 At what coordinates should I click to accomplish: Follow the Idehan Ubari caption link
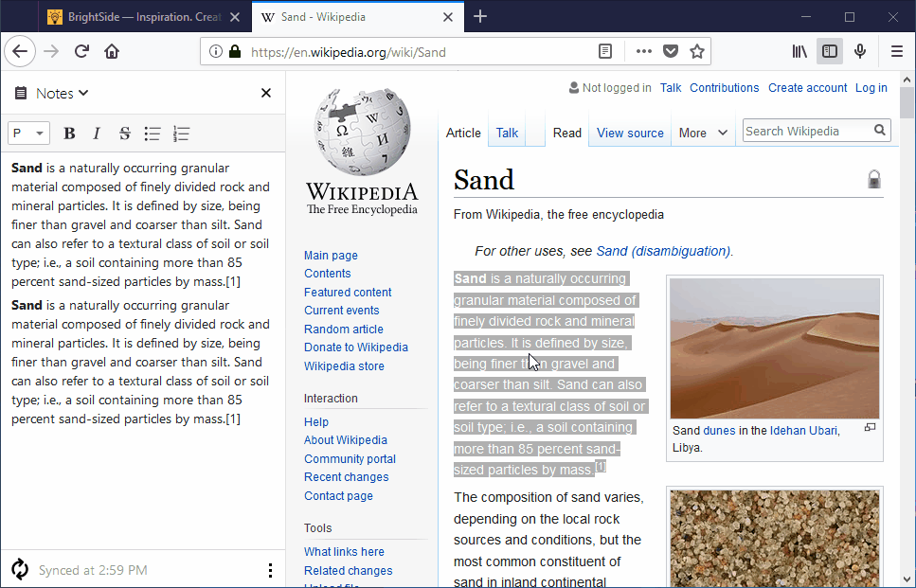pos(803,430)
